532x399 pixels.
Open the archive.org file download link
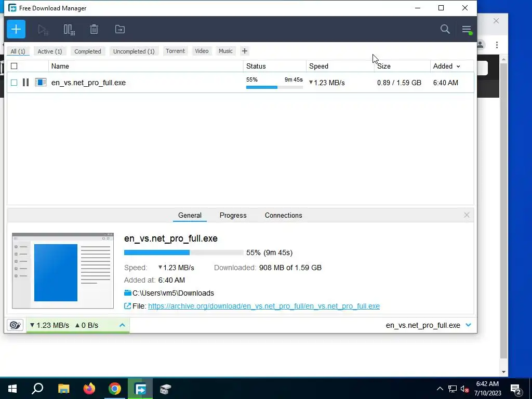(x=263, y=306)
